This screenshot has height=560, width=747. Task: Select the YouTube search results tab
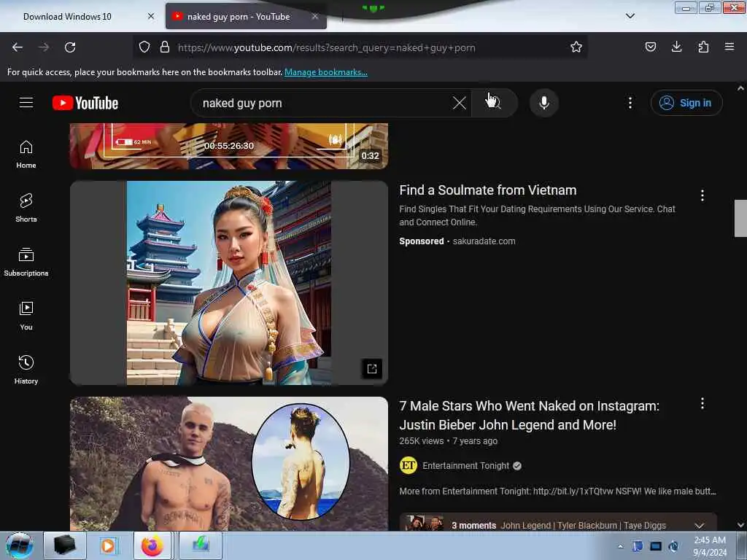point(246,17)
